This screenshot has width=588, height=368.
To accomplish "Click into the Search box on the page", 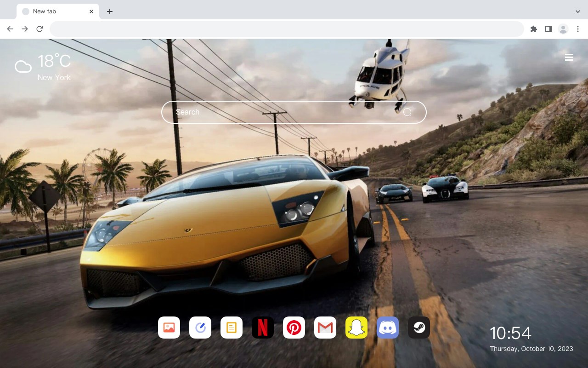I will point(294,112).
